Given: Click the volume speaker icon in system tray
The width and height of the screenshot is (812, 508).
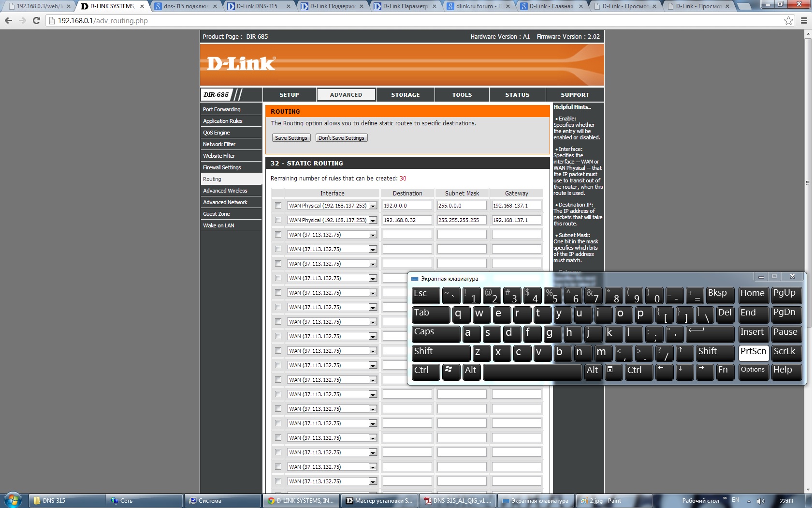Looking at the screenshot, I should click(x=760, y=501).
